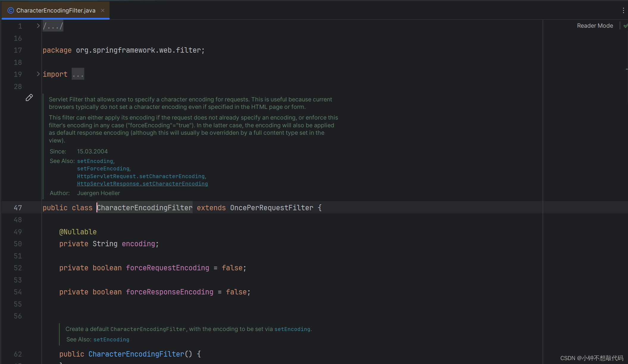Click the folded /.../ comment placeholder
This screenshot has width=628, height=364.
pyautogui.click(x=53, y=26)
